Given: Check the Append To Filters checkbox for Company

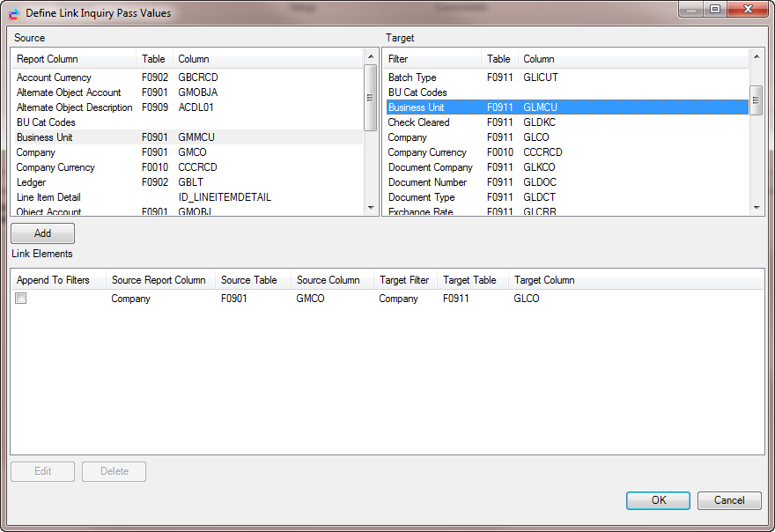Looking at the screenshot, I should (21, 299).
